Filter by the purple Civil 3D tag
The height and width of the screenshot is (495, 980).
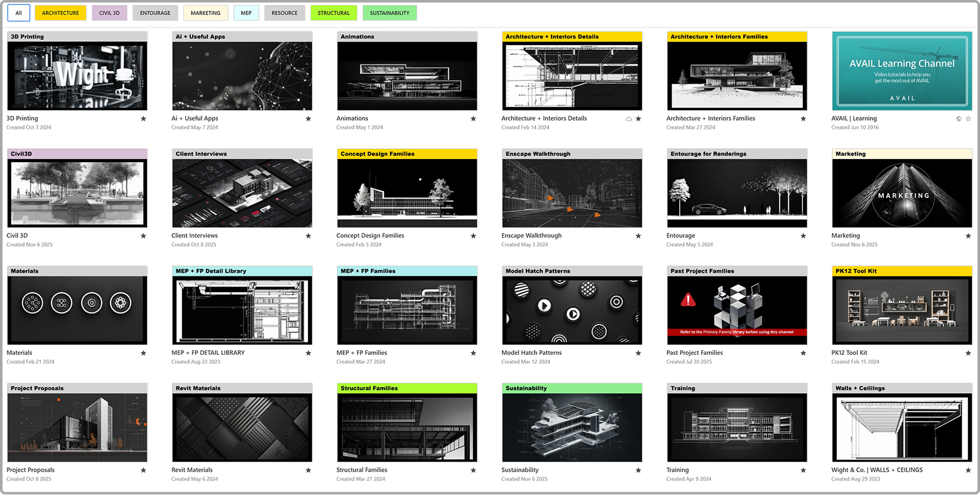(109, 13)
